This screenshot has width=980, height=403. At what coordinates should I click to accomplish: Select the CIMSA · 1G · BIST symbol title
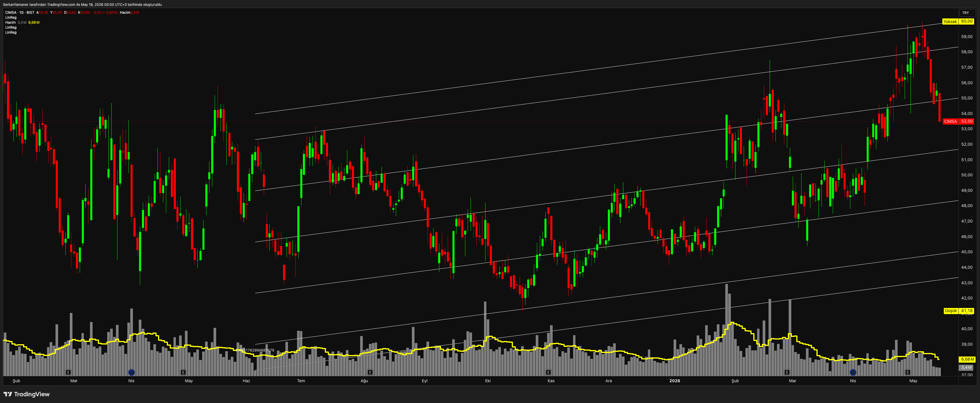point(20,13)
